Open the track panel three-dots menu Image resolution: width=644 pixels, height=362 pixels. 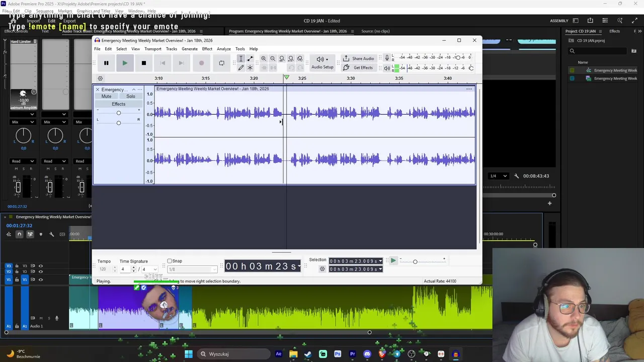coord(140,89)
